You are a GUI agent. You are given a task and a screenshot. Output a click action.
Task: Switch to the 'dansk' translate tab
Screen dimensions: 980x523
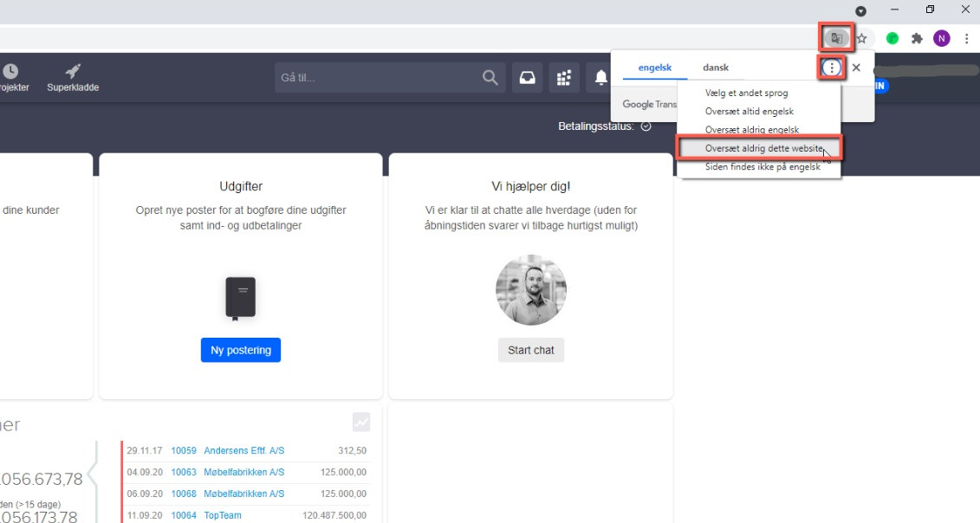click(715, 68)
